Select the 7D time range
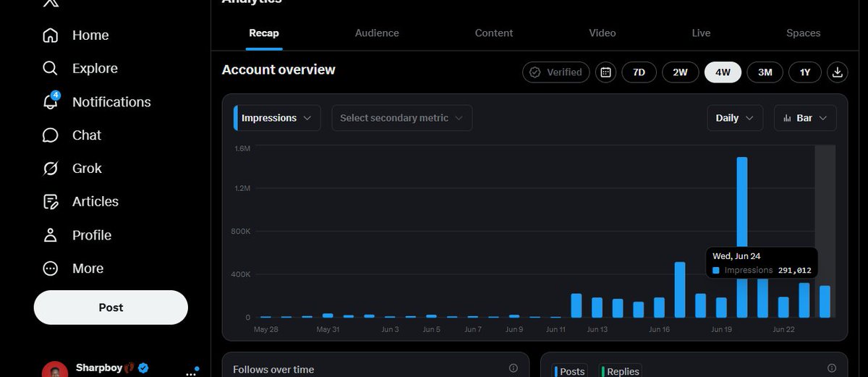The height and width of the screenshot is (377, 868). pos(639,72)
